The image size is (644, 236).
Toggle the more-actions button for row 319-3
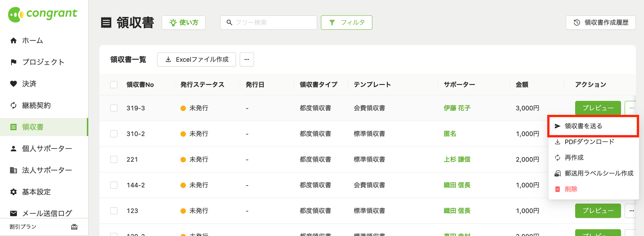(631, 108)
